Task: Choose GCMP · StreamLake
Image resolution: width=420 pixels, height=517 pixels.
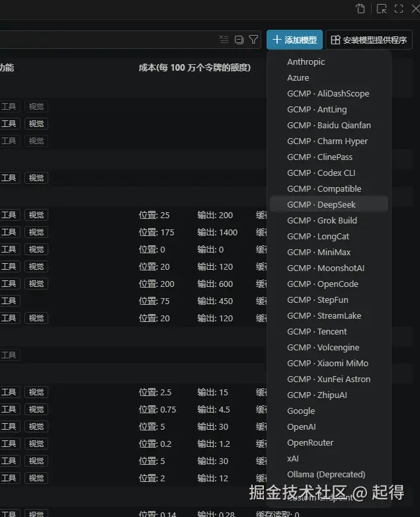Action: [329, 315]
